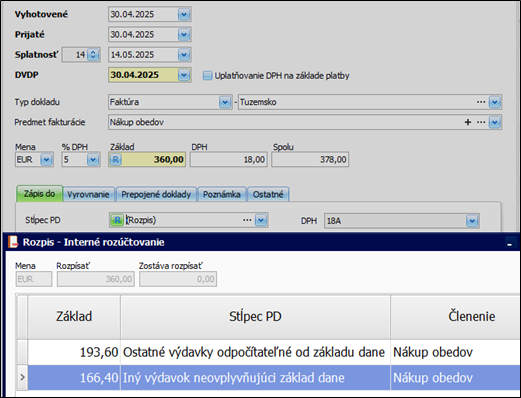Open the Splatnosť date dropdown arrow

[x=184, y=55]
